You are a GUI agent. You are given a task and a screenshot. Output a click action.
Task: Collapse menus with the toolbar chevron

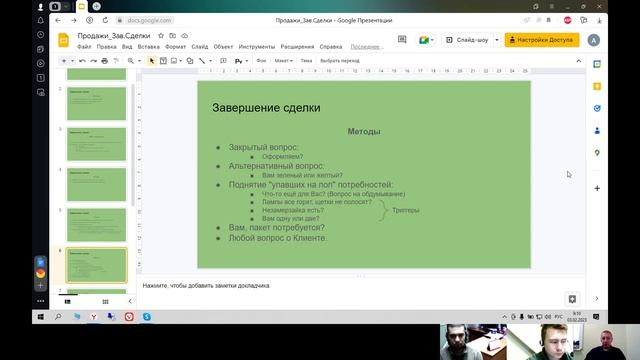click(x=578, y=61)
